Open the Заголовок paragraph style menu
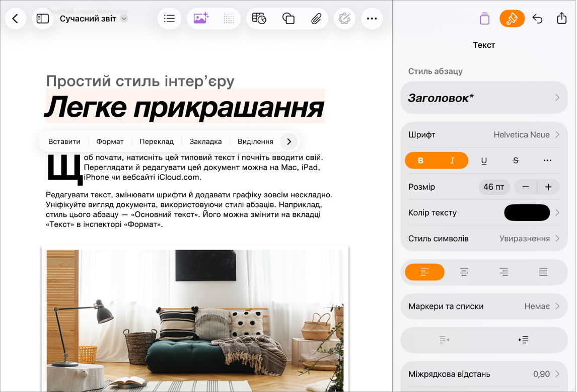This screenshot has height=392, width=577. pyautogui.click(x=484, y=98)
